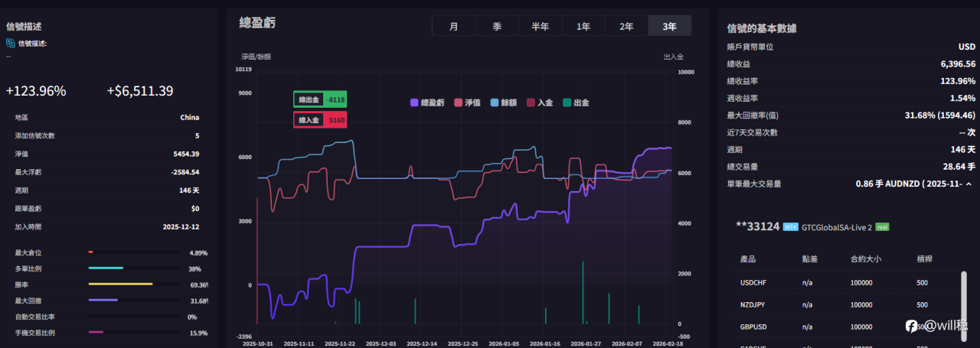Click the signal description icon
This screenshot has width=980, height=348.
point(11,44)
